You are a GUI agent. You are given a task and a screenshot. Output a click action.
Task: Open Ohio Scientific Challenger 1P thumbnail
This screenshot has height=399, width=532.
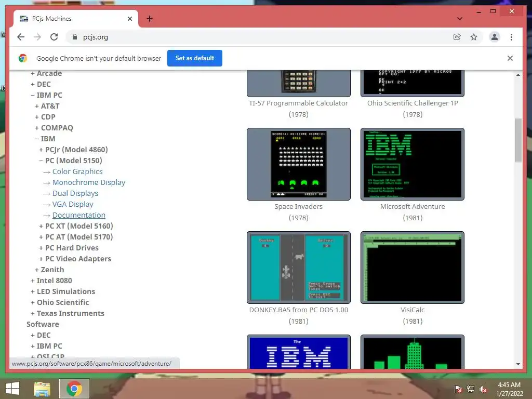point(413,83)
